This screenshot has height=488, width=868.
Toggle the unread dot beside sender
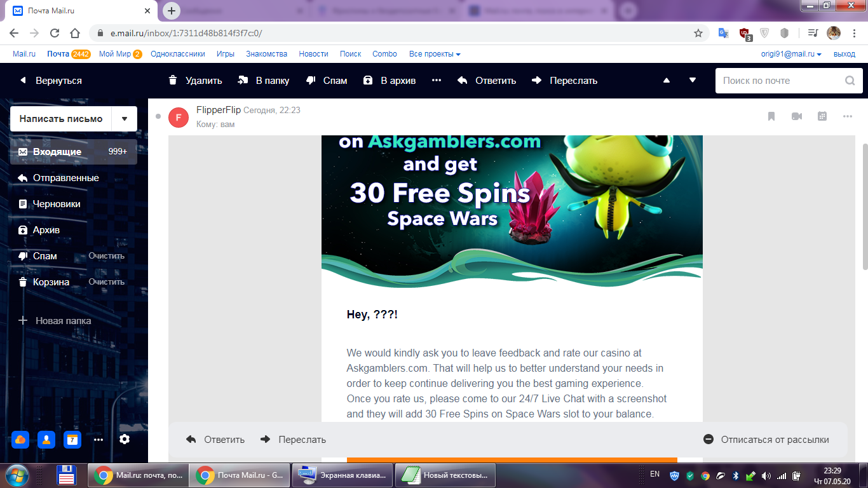[158, 116]
